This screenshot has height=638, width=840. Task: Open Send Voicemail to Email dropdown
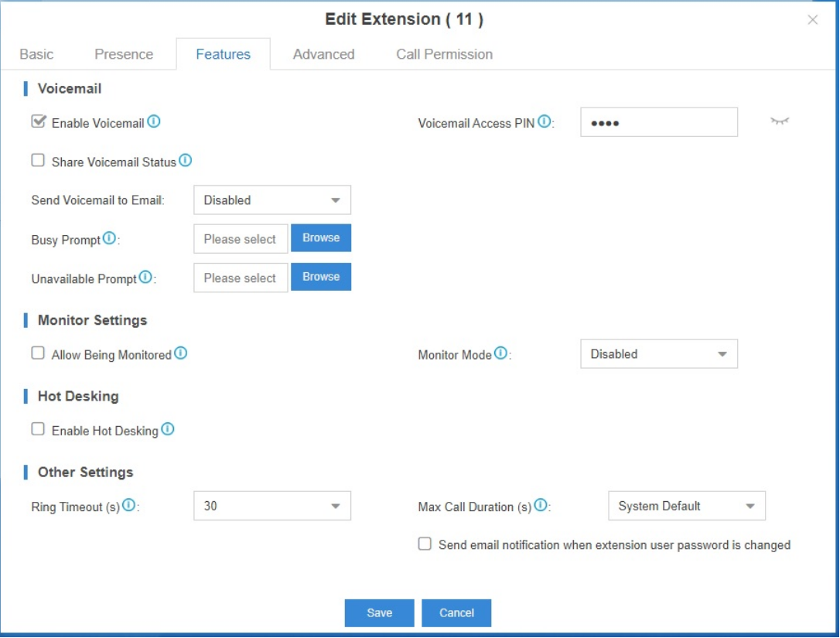point(272,200)
